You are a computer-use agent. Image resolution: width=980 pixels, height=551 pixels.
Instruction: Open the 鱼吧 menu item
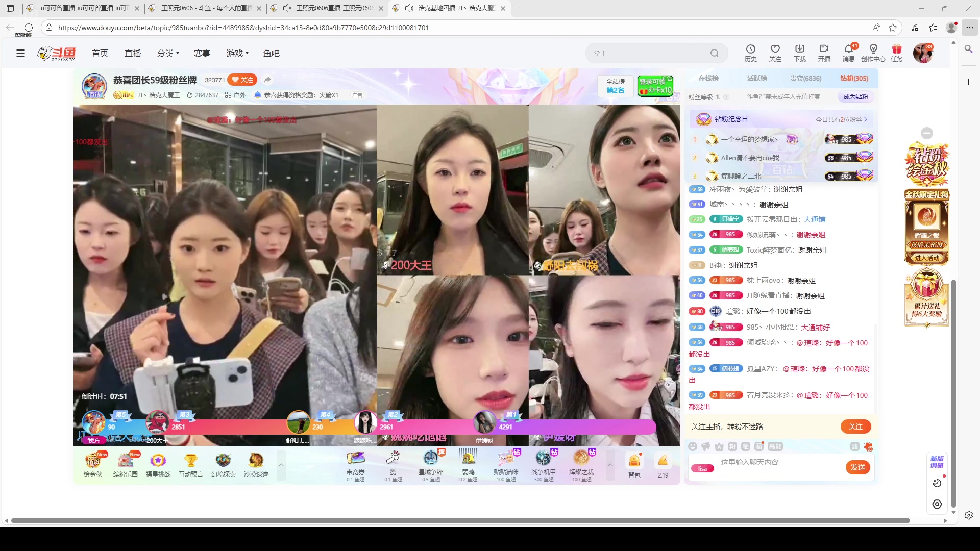pyautogui.click(x=272, y=53)
